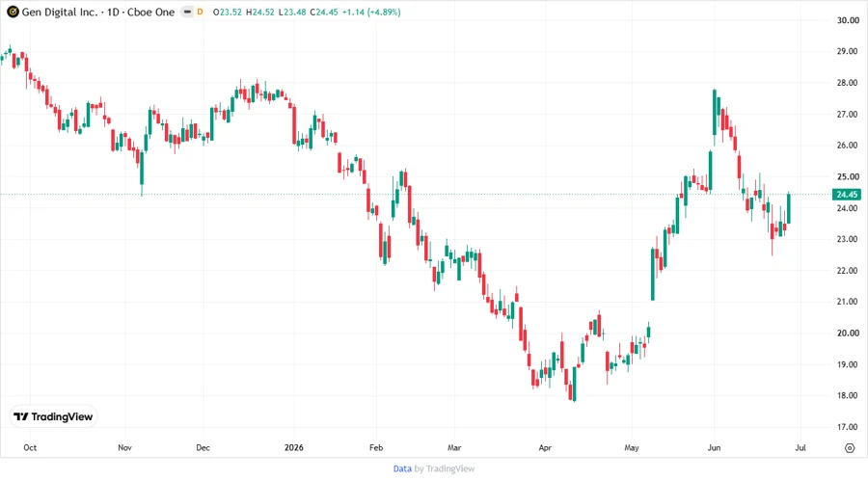868x480 pixels.
Task: Select the current price label 24.45
Action: (x=847, y=194)
